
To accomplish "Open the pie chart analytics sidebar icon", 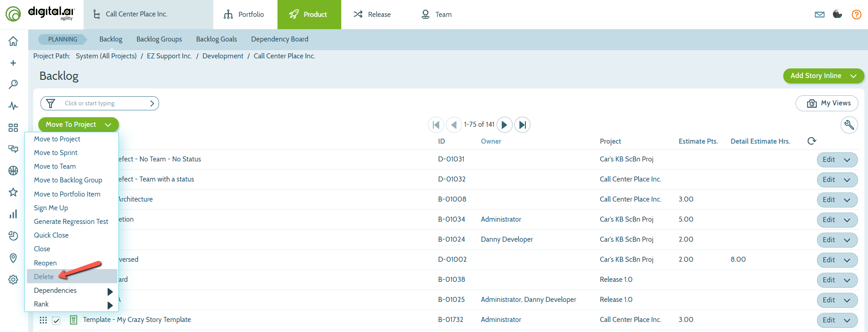I will [13, 236].
